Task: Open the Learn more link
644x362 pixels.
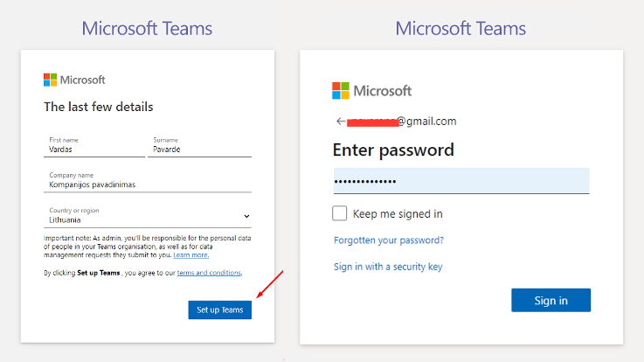Action: click(191, 255)
